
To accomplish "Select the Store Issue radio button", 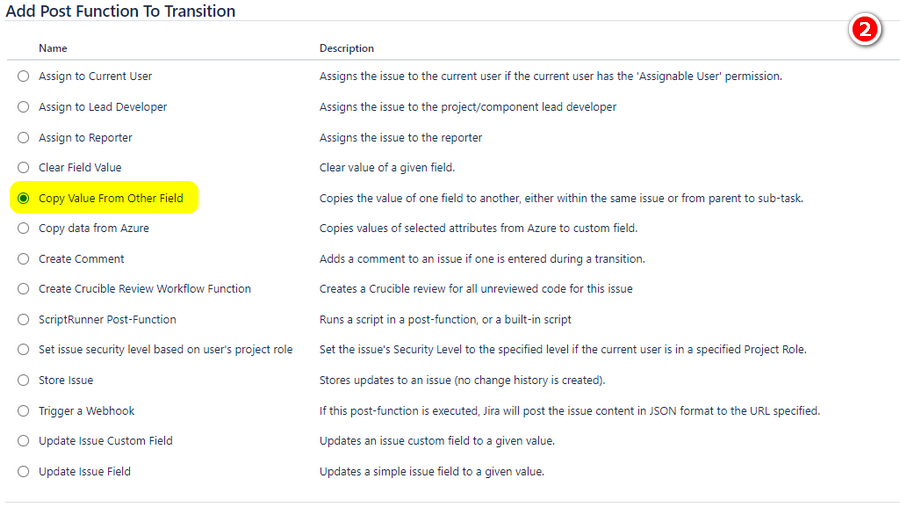I will [x=23, y=380].
